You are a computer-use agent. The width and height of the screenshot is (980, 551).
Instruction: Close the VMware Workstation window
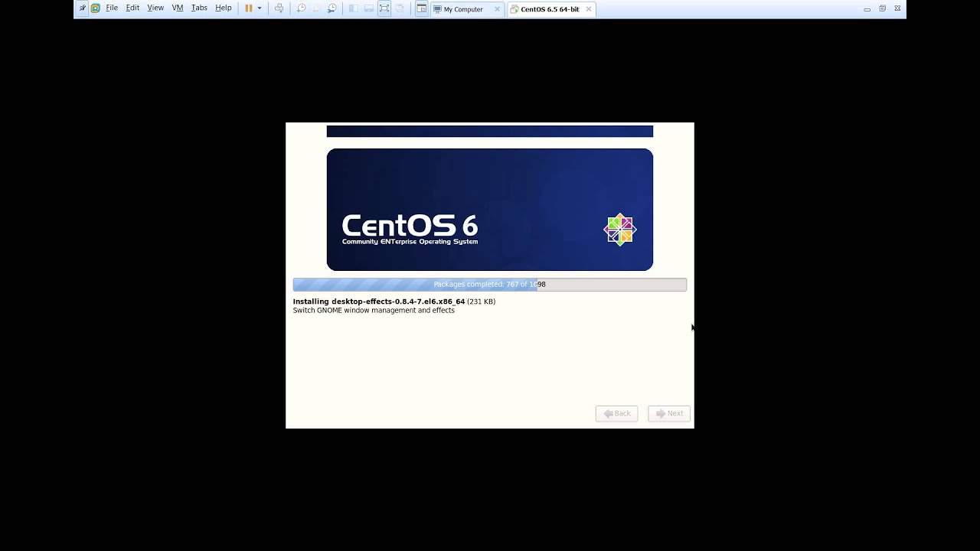coord(897,9)
